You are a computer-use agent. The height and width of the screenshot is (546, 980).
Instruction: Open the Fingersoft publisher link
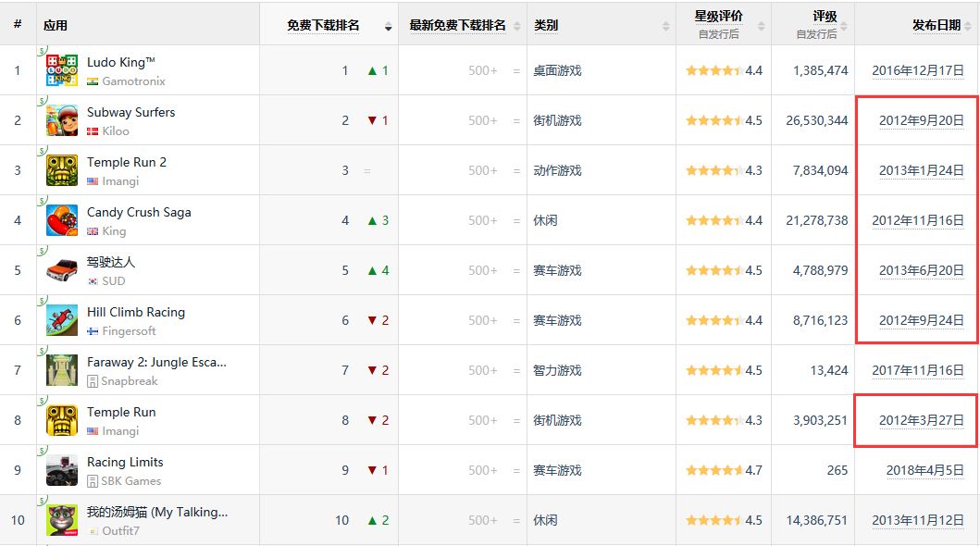(x=129, y=331)
